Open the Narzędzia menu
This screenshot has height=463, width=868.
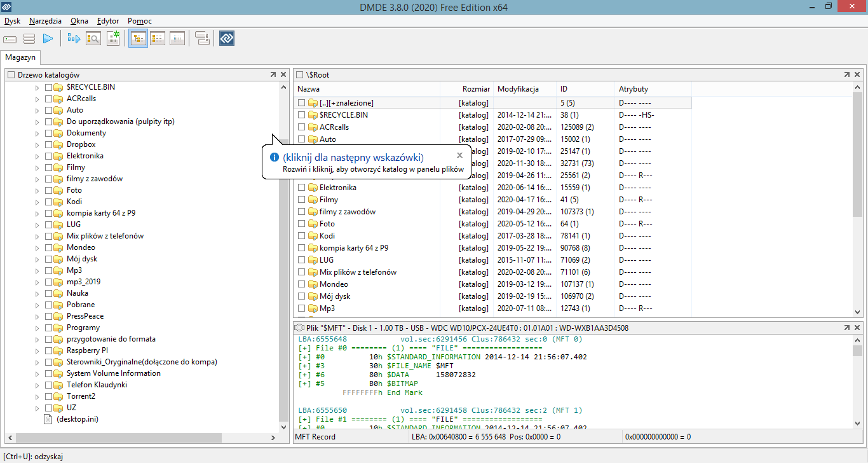pyautogui.click(x=45, y=21)
